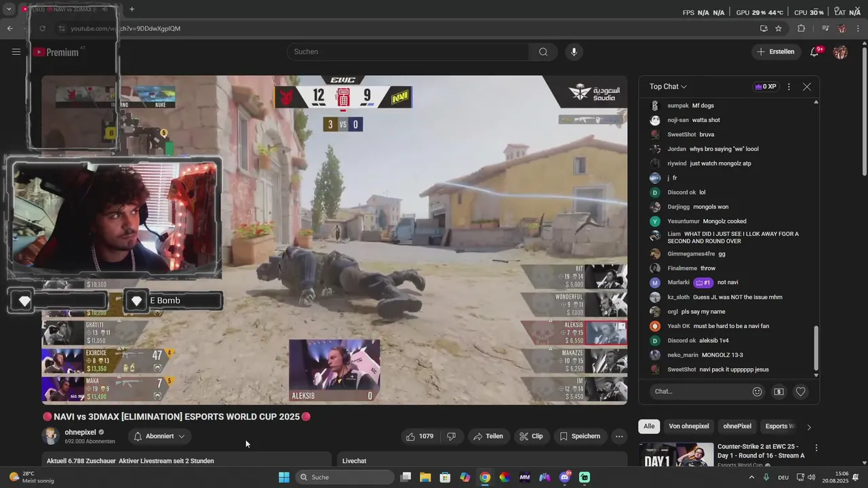The height and width of the screenshot is (488, 868).
Task: Close the live chat panel
Action: 806,87
